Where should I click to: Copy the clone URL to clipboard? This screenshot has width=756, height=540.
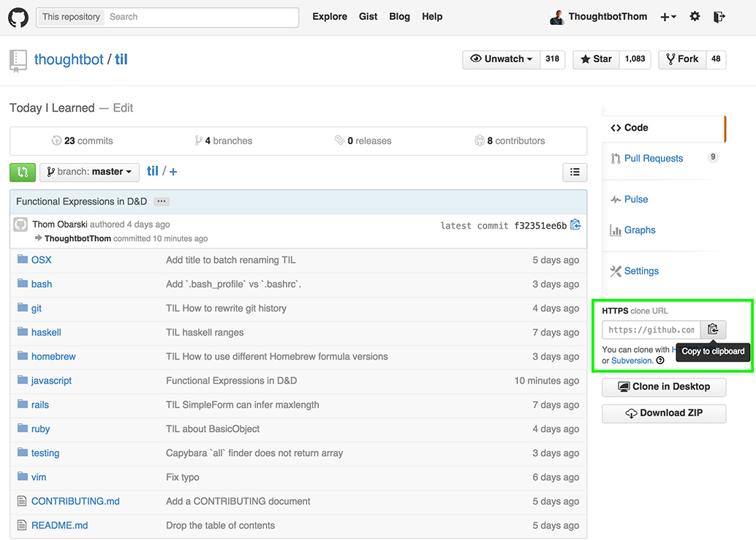coord(713,330)
